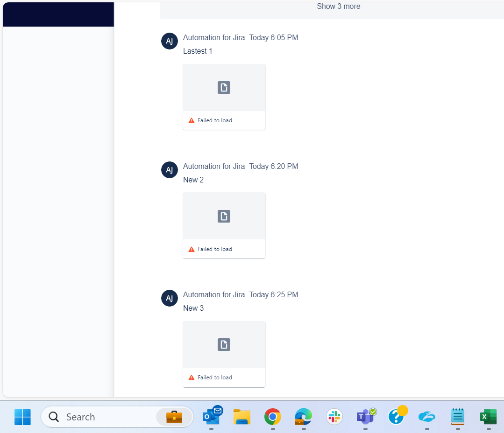Viewport: 504px width, 433px height.
Task: Open Microsoft Edge from the taskbar
Action: coord(303,417)
